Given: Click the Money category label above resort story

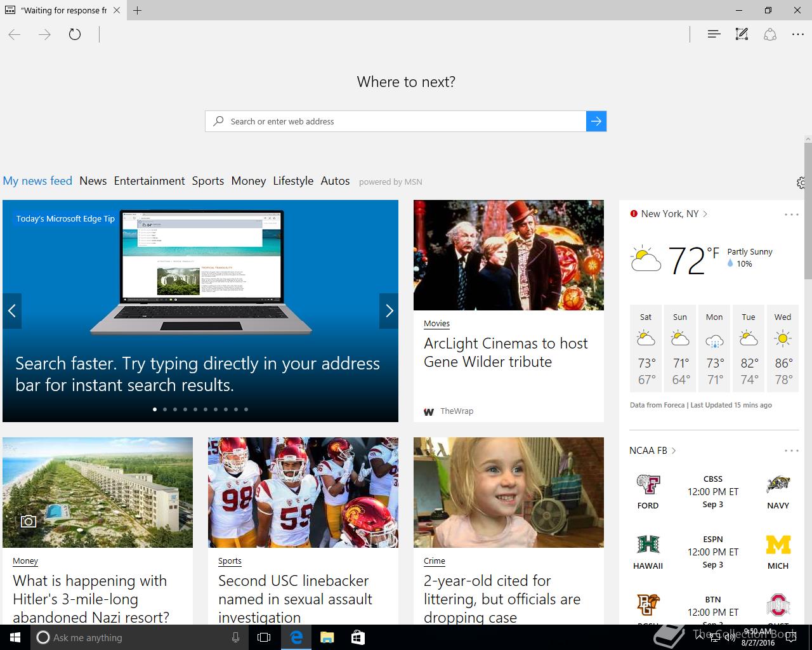Looking at the screenshot, I should pyautogui.click(x=25, y=561).
